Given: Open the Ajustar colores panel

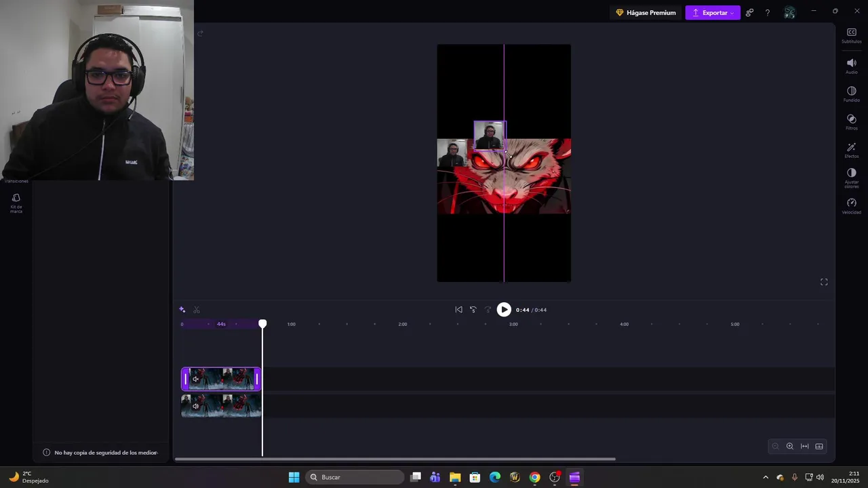Looking at the screenshot, I should pyautogui.click(x=852, y=179).
